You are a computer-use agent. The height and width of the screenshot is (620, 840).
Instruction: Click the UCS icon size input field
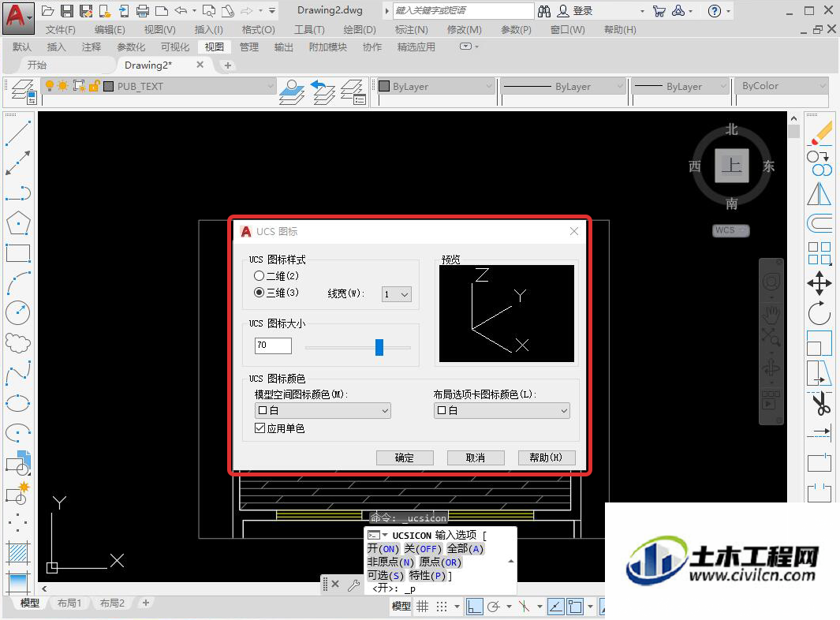pos(273,345)
